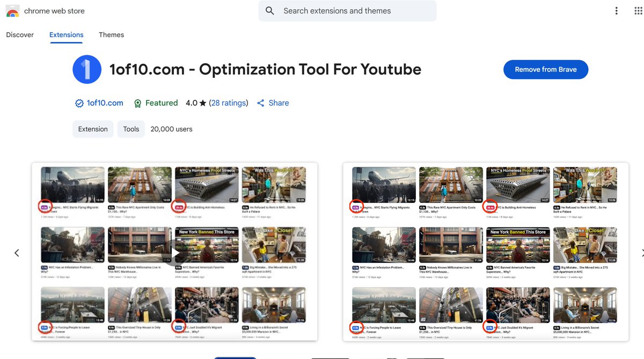Select the Extensions tab
Viewport: 644px width, 359px height.
click(67, 35)
